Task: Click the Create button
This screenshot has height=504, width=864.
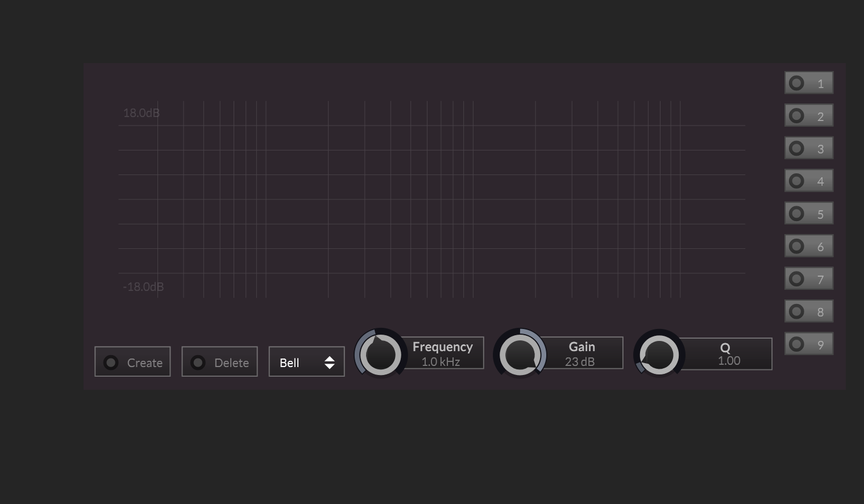Action: click(x=132, y=362)
